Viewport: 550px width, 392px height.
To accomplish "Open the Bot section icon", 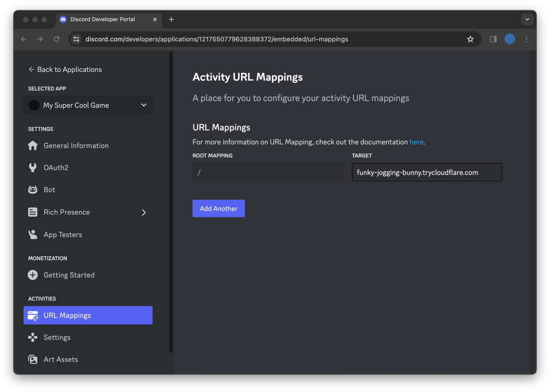I will pos(33,190).
